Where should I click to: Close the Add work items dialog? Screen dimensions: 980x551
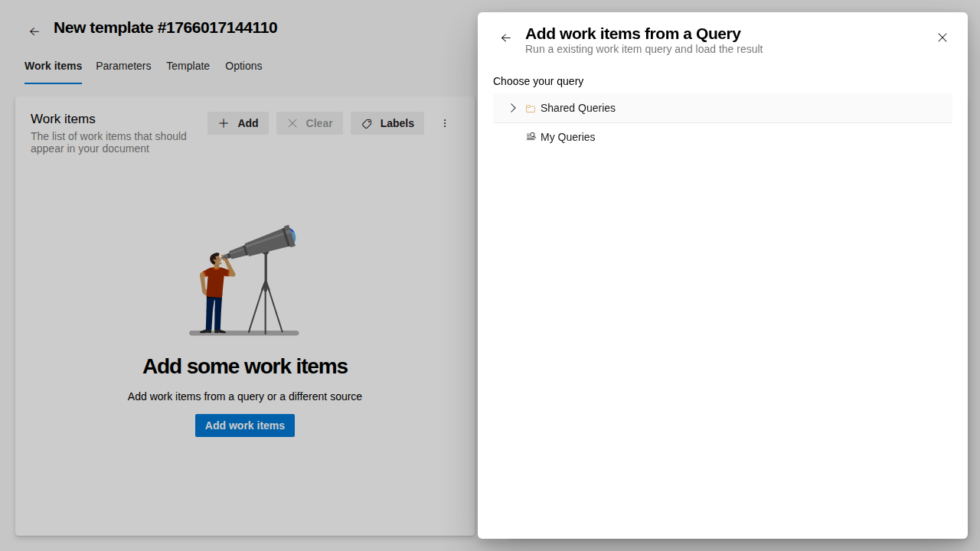942,37
